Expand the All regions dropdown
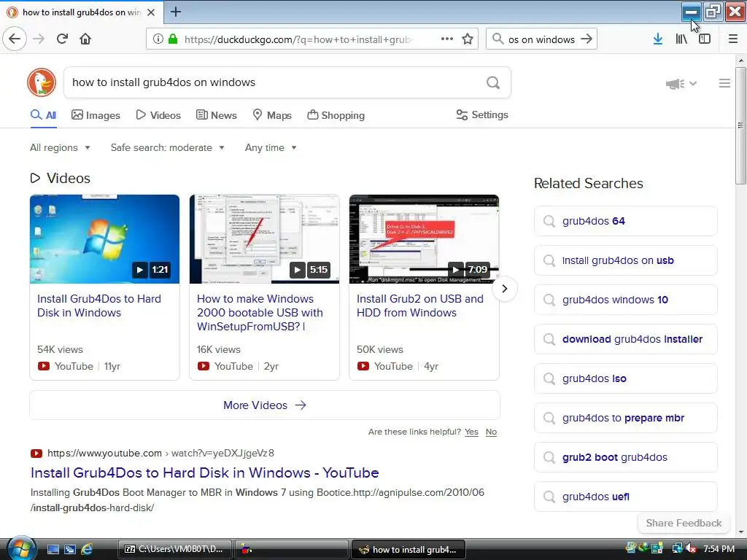The width and height of the screenshot is (747, 560). pos(60,147)
